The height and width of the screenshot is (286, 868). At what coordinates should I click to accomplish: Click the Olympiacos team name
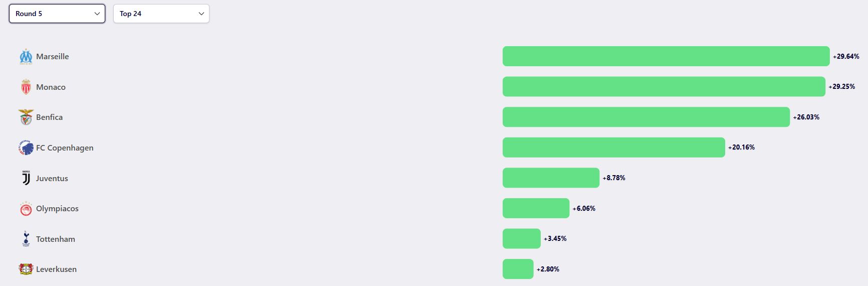[57, 209]
